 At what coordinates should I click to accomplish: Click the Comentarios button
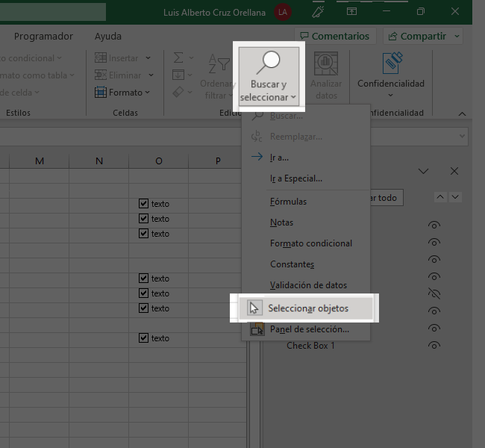click(335, 37)
